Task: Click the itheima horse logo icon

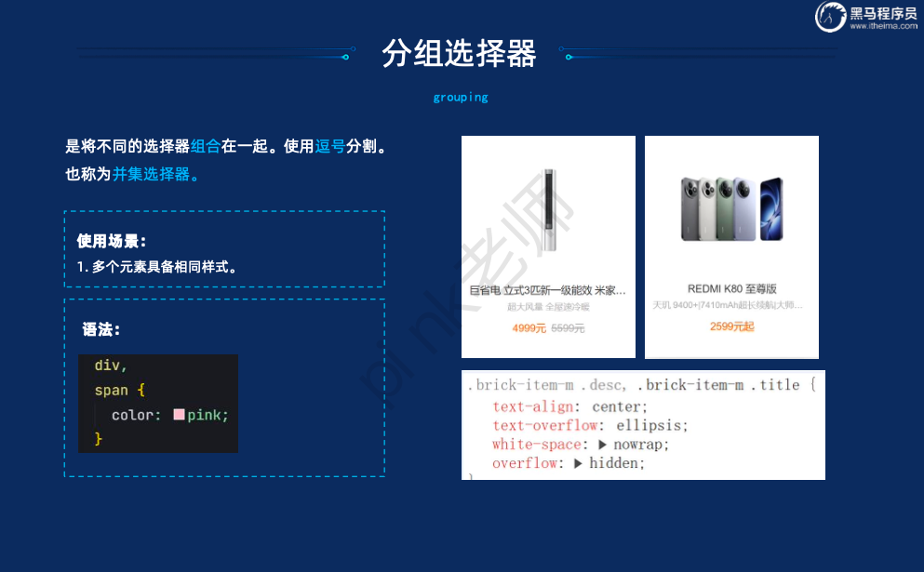Action: (x=830, y=17)
